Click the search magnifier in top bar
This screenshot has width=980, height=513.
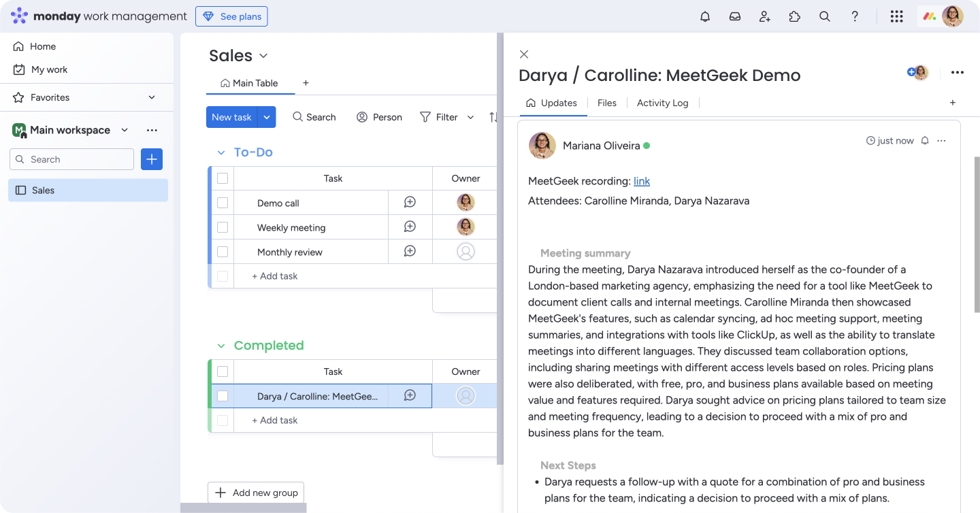[825, 16]
